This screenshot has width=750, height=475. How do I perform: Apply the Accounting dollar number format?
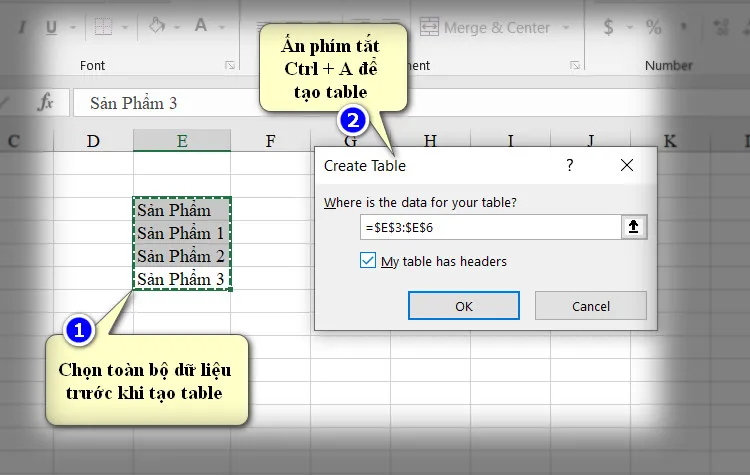pyautogui.click(x=608, y=27)
